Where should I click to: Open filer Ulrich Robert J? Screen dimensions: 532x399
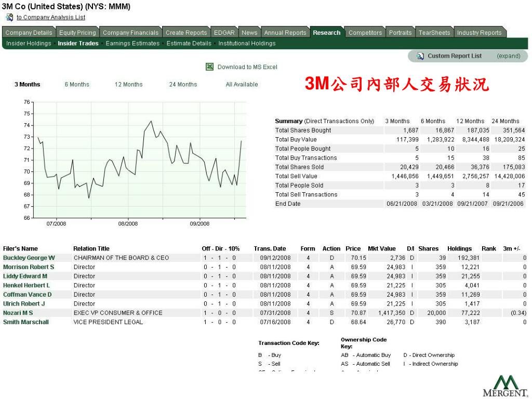24,303
